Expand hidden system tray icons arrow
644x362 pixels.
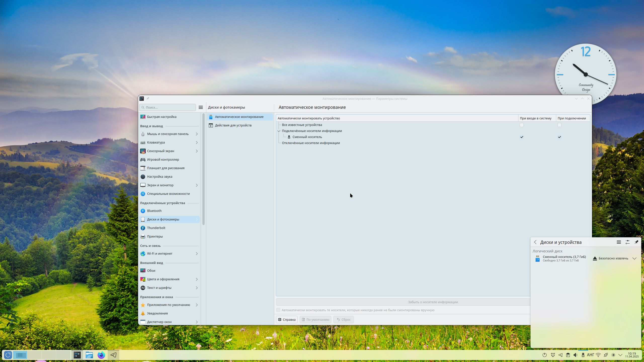pos(620,355)
